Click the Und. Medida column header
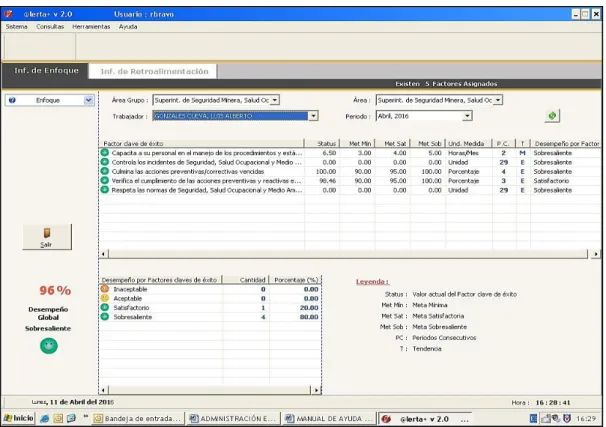606x427 pixels. point(469,143)
